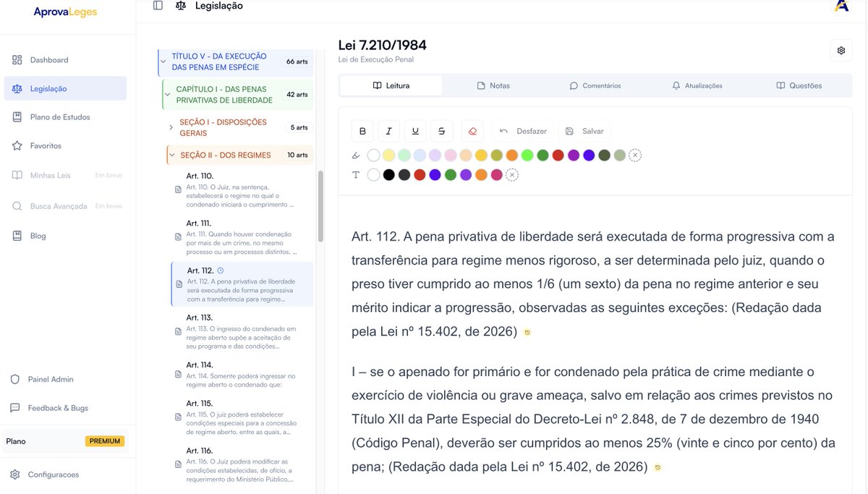The width and height of the screenshot is (868, 494).
Task: Open the Atualizações tab
Action: click(x=697, y=85)
